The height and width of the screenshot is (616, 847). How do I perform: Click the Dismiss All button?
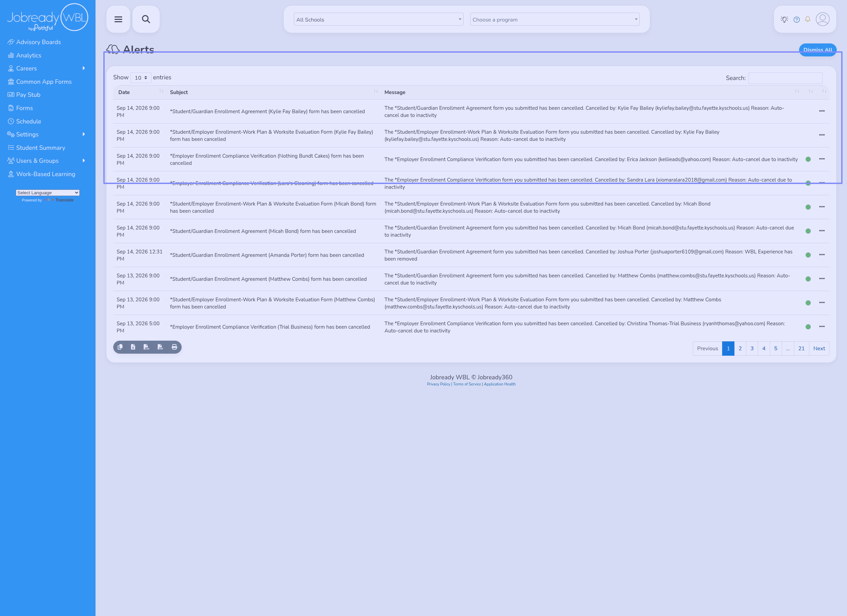coord(818,50)
